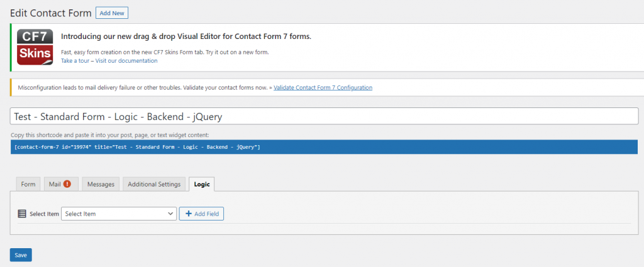Click Validate Contact Form 7 Configuration link
This screenshot has height=267, width=644.
click(x=323, y=87)
